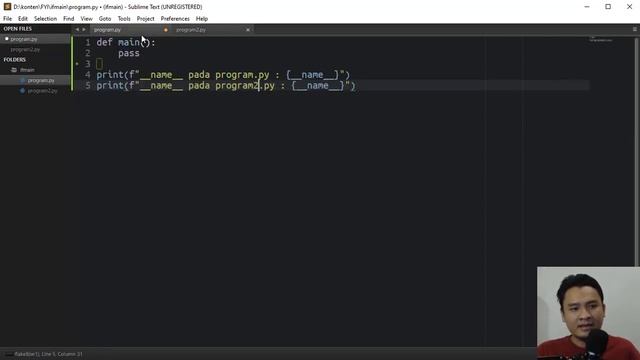Image resolution: width=640 pixels, height=360 pixels.
Task: Click line number 4 in gutter
Action: tap(87, 75)
